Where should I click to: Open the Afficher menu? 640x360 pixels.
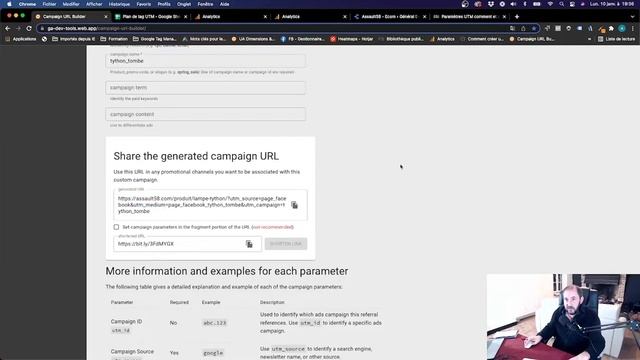[94, 4]
